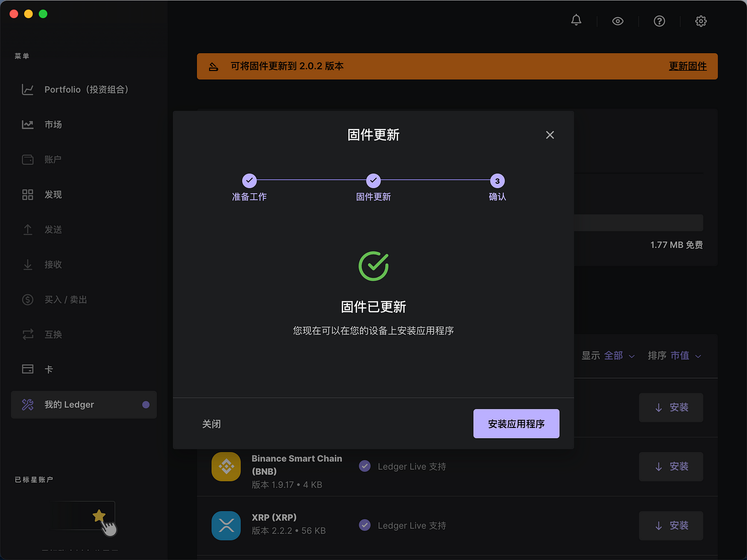Click the gold star icon
The width and height of the screenshot is (747, 560).
tap(99, 516)
